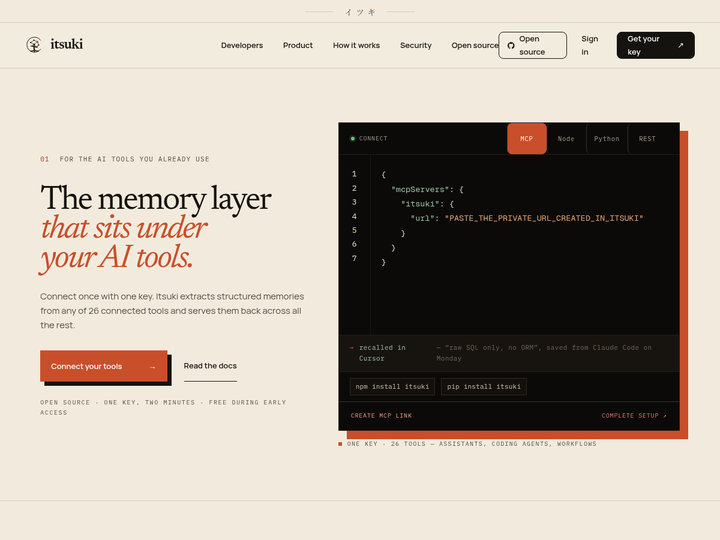Click the raw SQL only memory quote

tap(544, 353)
